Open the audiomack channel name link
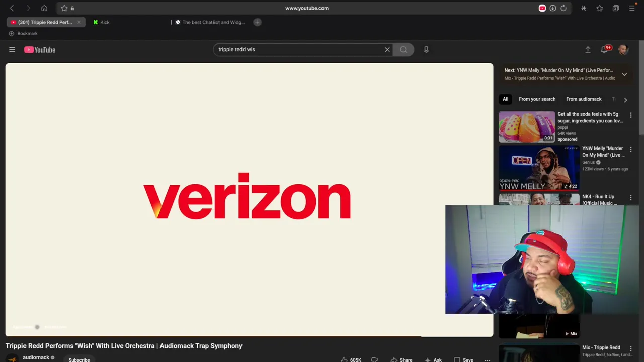The image size is (644, 362). (36, 357)
